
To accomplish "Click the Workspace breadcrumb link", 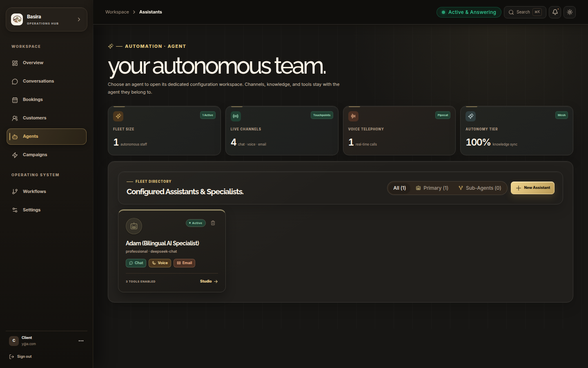I will coord(117,12).
